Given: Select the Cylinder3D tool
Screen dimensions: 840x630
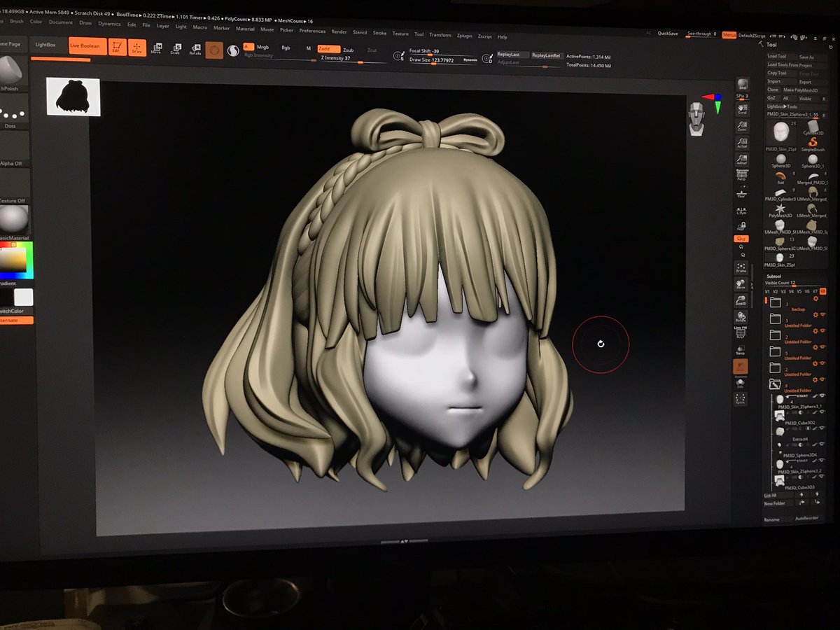Looking at the screenshot, I should [x=813, y=127].
